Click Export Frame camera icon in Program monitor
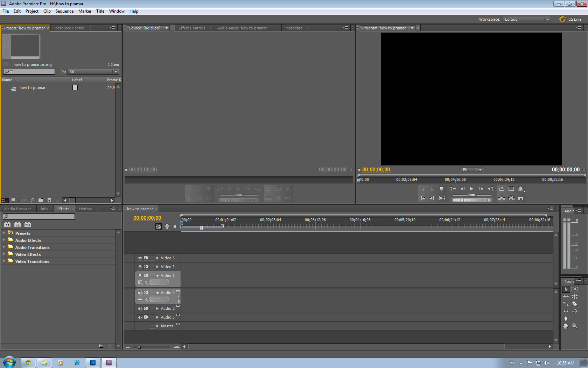Screen dimensions: 588x368 tap(521, 198)
